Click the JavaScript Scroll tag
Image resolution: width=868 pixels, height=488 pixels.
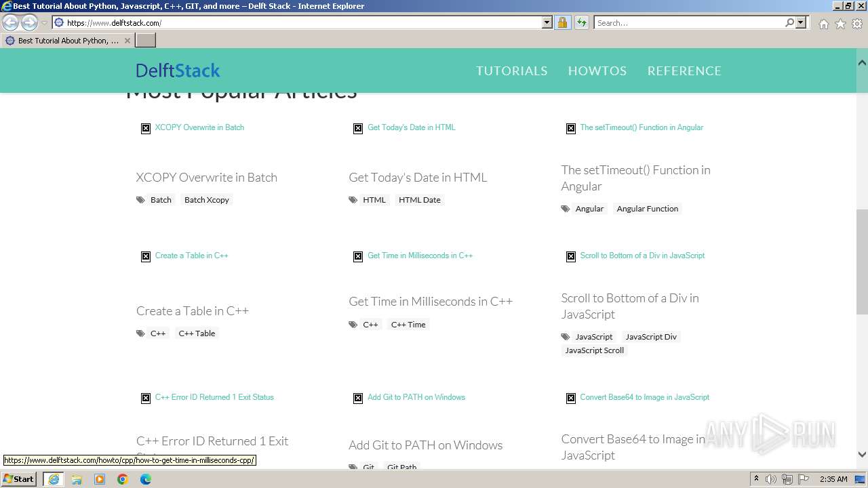click(x=595, y=350)
